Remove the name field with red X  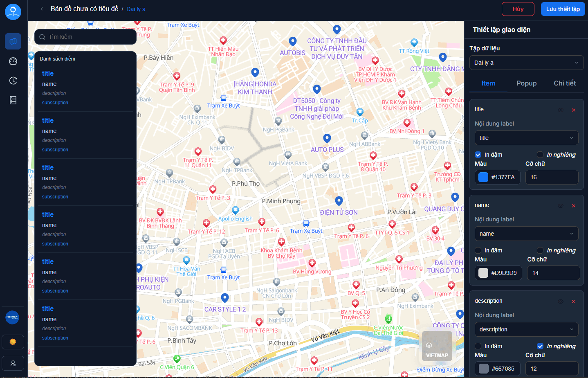click(x=574, y=206)
